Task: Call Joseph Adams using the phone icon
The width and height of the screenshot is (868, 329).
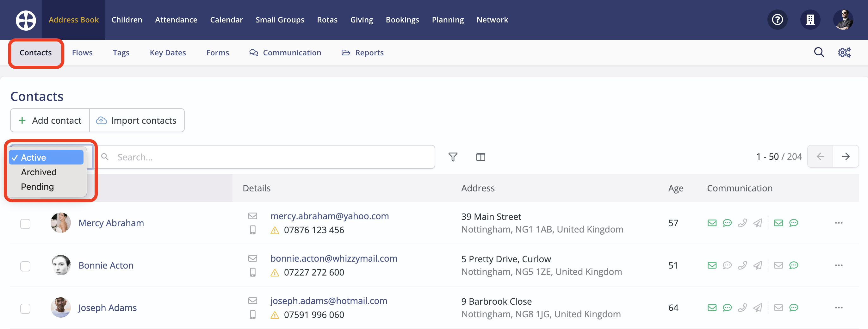Action: pyautogui.click(x=743, y=307)
